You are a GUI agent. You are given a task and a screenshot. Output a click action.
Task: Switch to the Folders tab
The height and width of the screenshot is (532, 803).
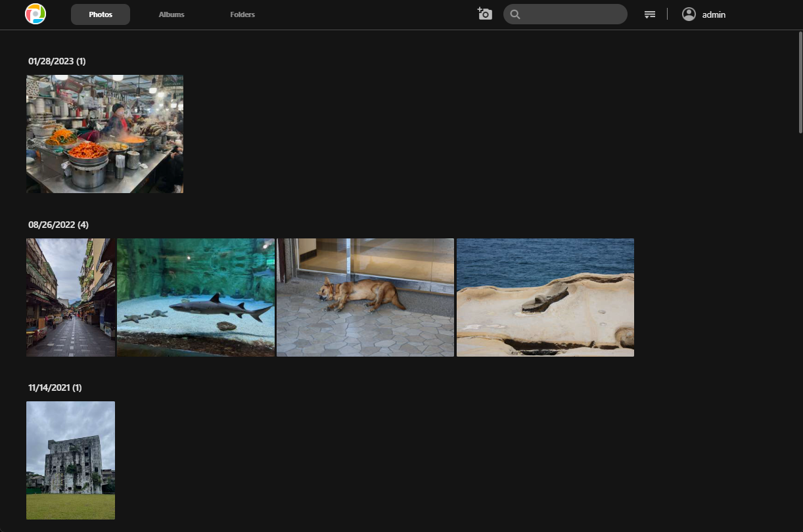(x=242, y=14)
